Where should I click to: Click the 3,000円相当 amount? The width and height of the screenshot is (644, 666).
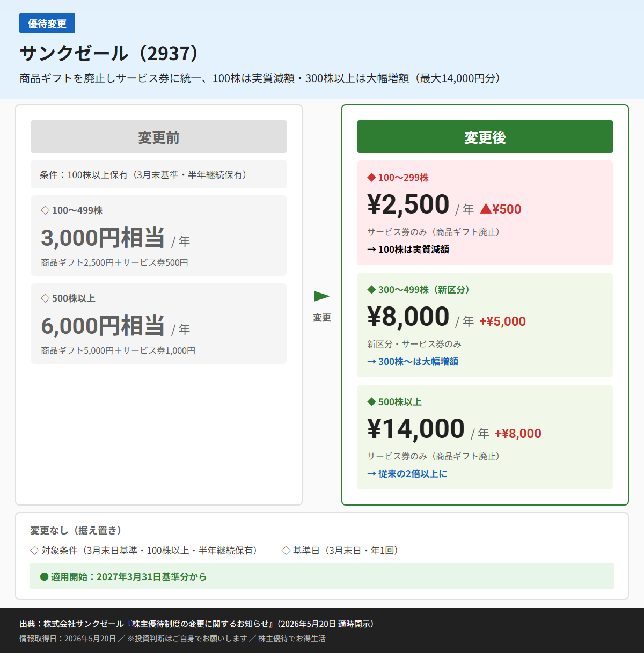pos(103,238)
